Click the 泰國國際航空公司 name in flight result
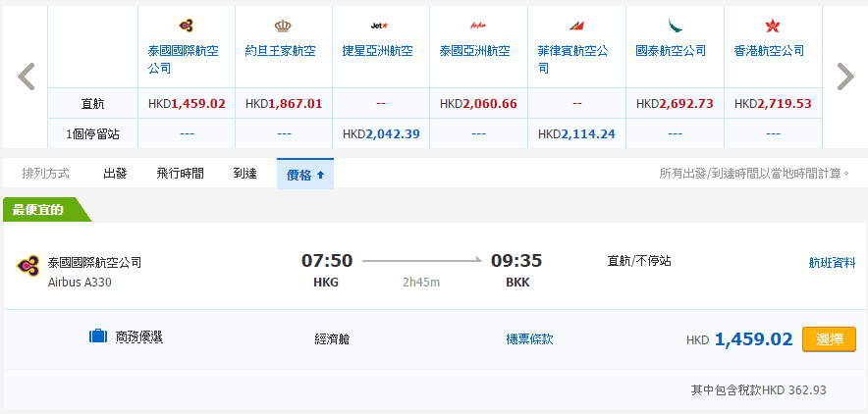 tap(94, 263)
